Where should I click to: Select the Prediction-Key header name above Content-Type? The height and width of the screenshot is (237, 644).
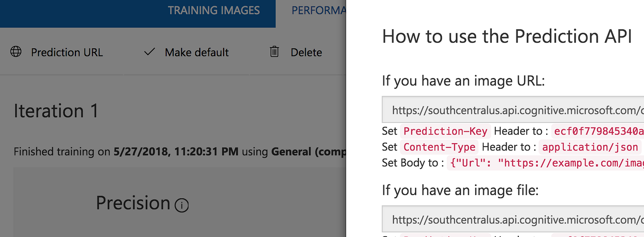click(445, 131)
